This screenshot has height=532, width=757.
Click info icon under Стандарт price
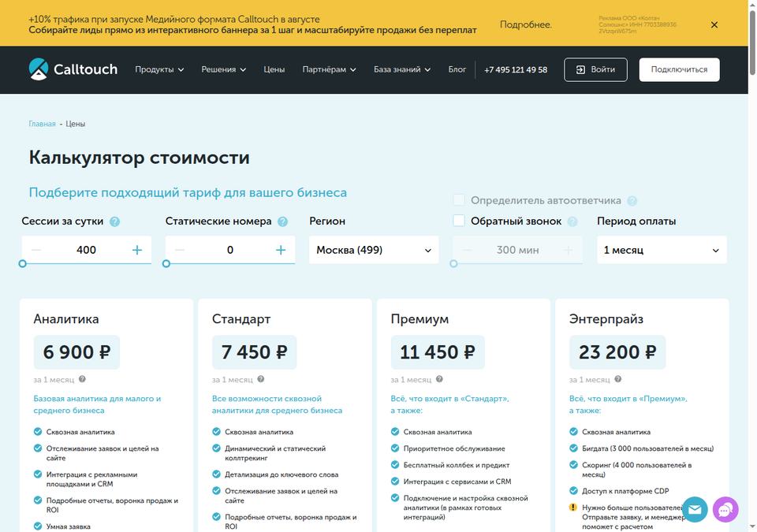coord(261,379)
